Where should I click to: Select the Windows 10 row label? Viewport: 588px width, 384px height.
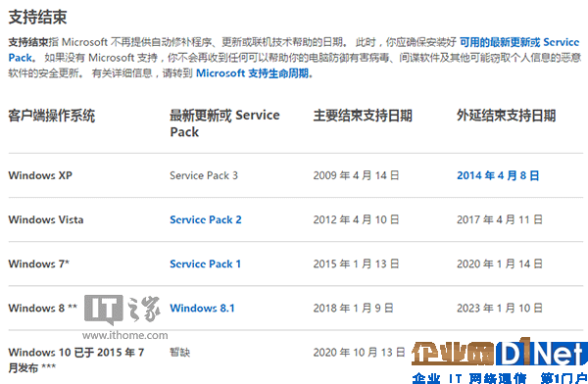76,360
